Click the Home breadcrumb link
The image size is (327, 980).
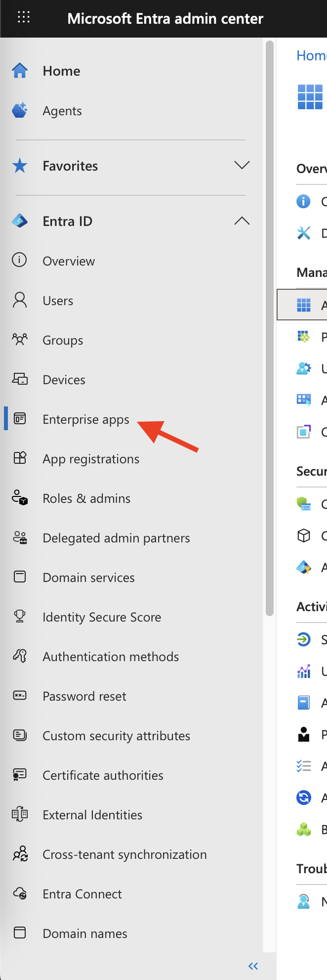pos(311,55)
